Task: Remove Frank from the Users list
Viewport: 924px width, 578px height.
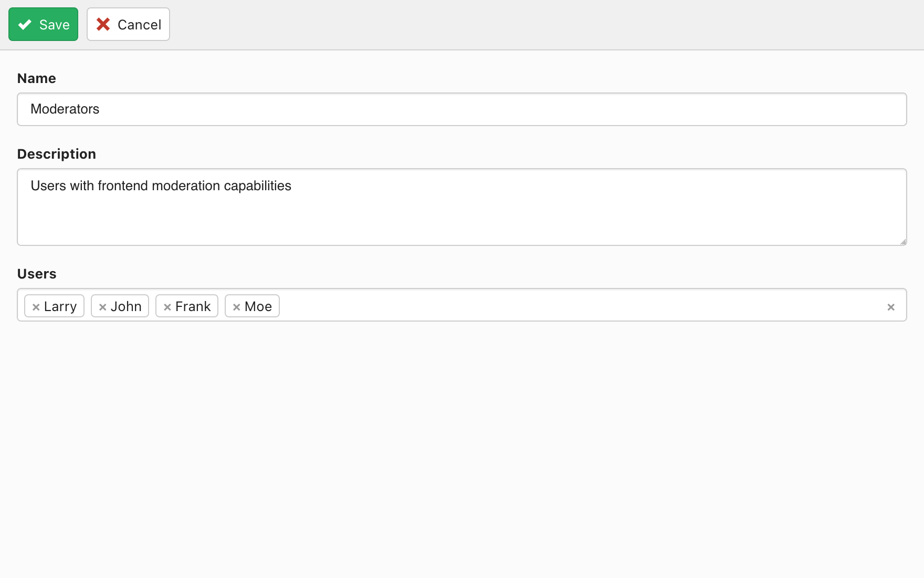Action: click(x=167, y=307)
